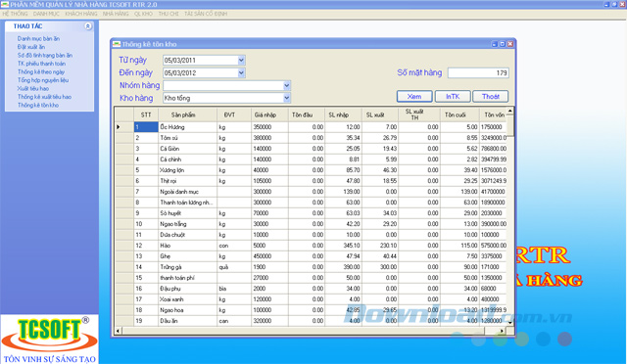Open the DANH MỤC menu
Viewport: 627px width, 364px height.
46,14
